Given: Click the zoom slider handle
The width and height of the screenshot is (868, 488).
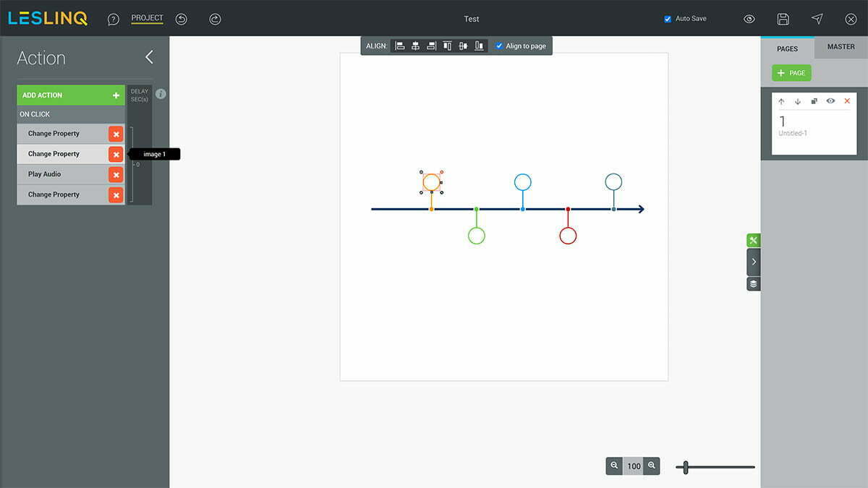Looking at the screenshot, I should (686, 468).
